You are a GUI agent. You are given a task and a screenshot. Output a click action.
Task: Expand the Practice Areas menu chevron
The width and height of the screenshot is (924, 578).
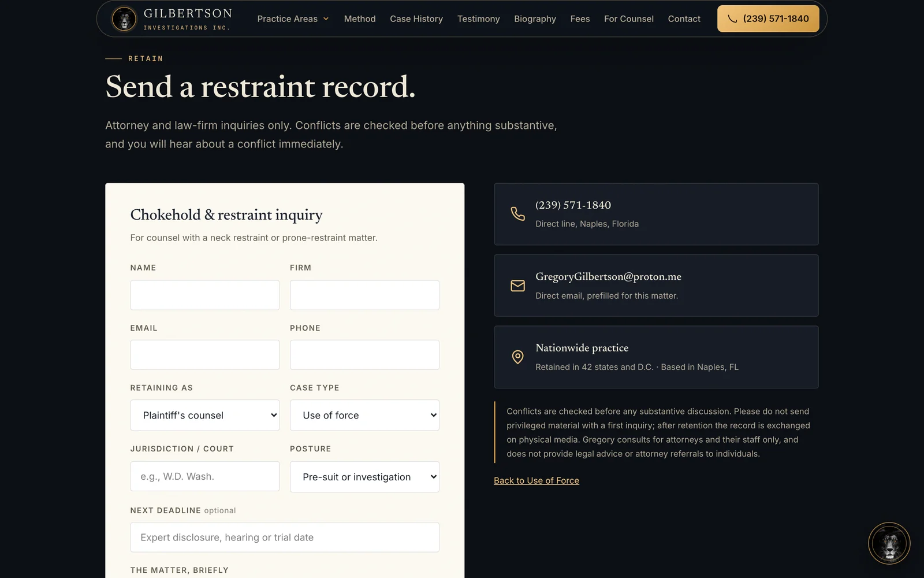(326, 19)
